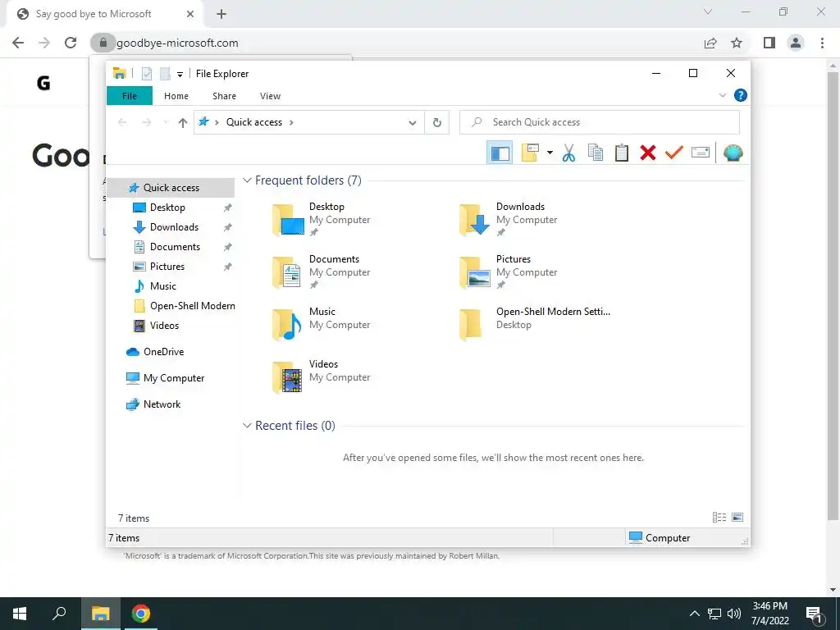Reload the Chrome page

tap(71, 43)
